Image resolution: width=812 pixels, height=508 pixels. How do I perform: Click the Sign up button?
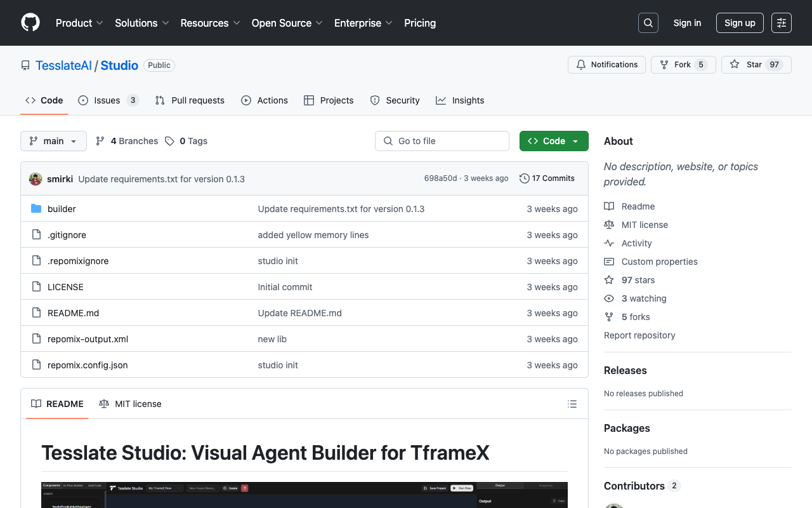pyautogui.click(x=740, y=23)
